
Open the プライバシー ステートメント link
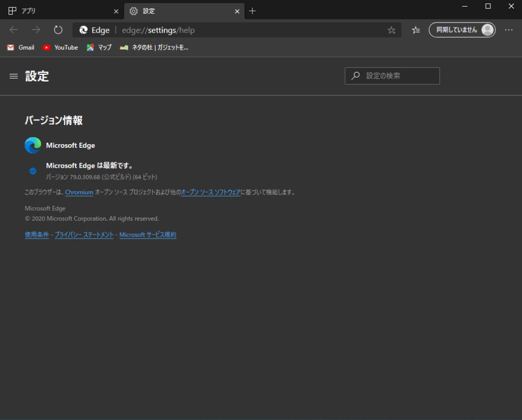84,234
